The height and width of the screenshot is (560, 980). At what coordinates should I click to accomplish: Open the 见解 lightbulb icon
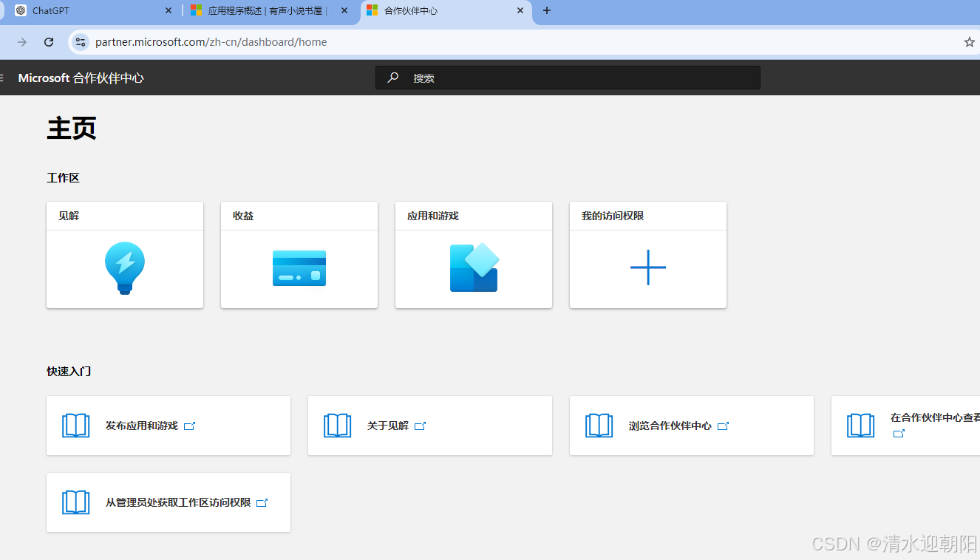(x=125, y=268)
